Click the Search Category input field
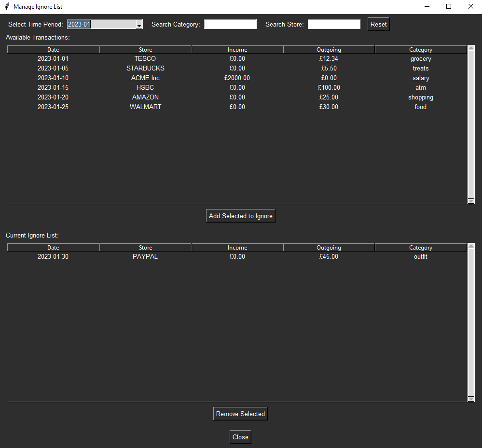This screenshot has height=448, width=482. (230, 24)
